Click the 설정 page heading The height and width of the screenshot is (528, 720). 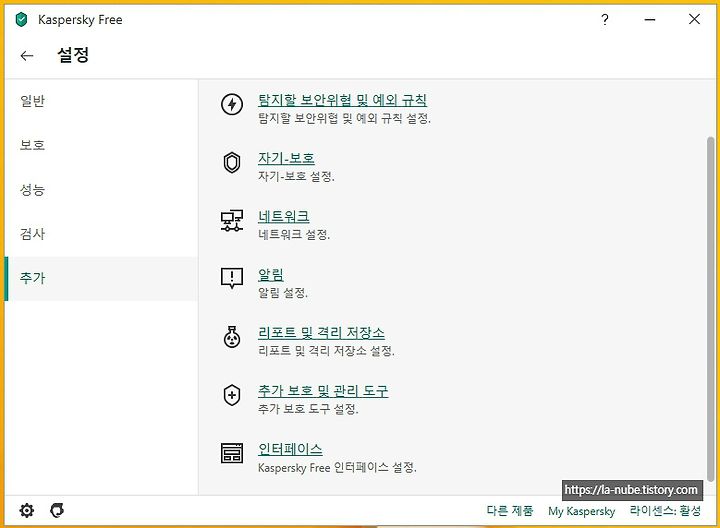(x=73, y=55)
